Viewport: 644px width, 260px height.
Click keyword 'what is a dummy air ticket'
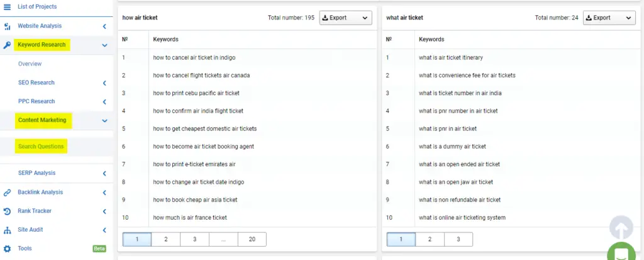pyautogui.click(x=452, y=147)
